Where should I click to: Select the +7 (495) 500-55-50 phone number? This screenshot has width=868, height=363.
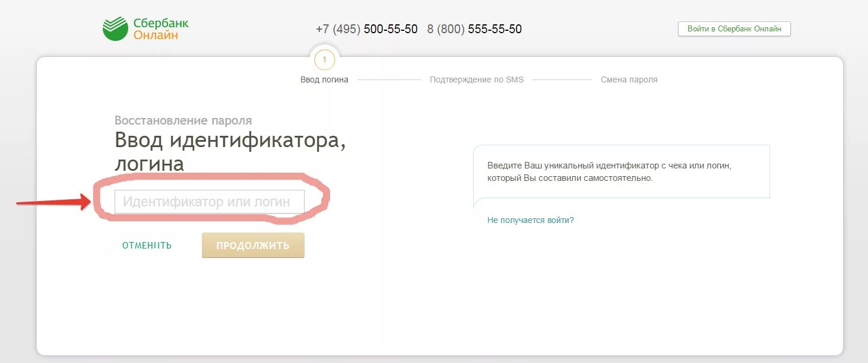pos(366,29)
